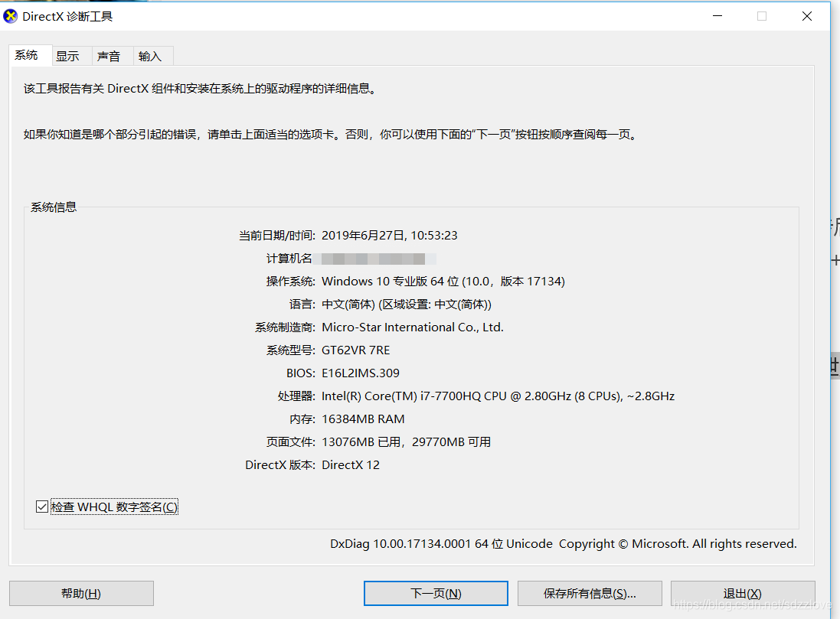Click the blurred computer name field
Screen dimensions: 840x619
(x=374, y=259)
